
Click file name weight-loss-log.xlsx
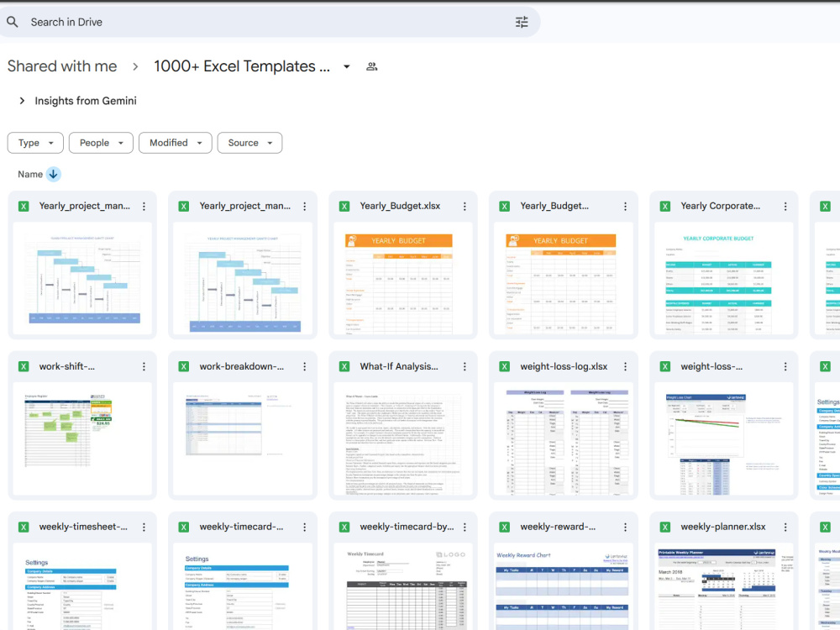click(x=564, y=366)
